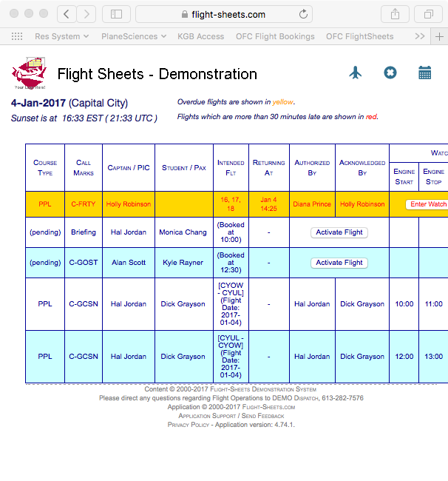Screen dimensions: 448x481
Task: Click the circled X icon in header
Action: tap(390, 73)
